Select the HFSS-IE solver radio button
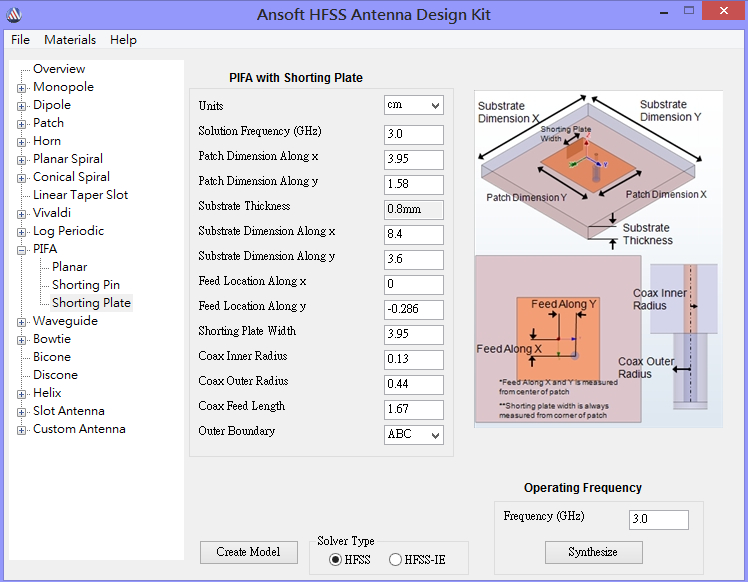This screenshot has height=582, width=748. tap(395, 560)
